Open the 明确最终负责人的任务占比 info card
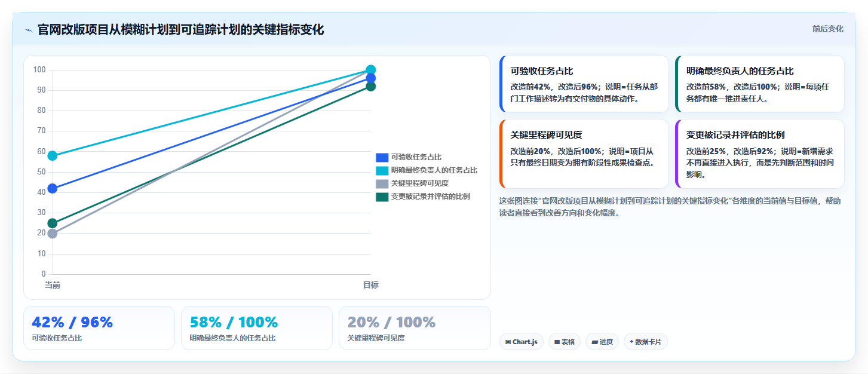The image size is (868, 374). [760, 84]
